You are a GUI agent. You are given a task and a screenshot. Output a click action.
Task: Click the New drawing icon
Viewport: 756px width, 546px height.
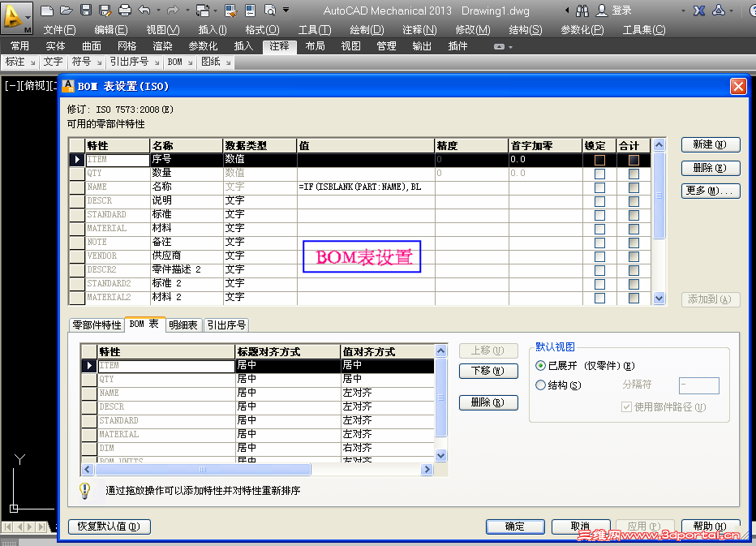click(47, 10)
